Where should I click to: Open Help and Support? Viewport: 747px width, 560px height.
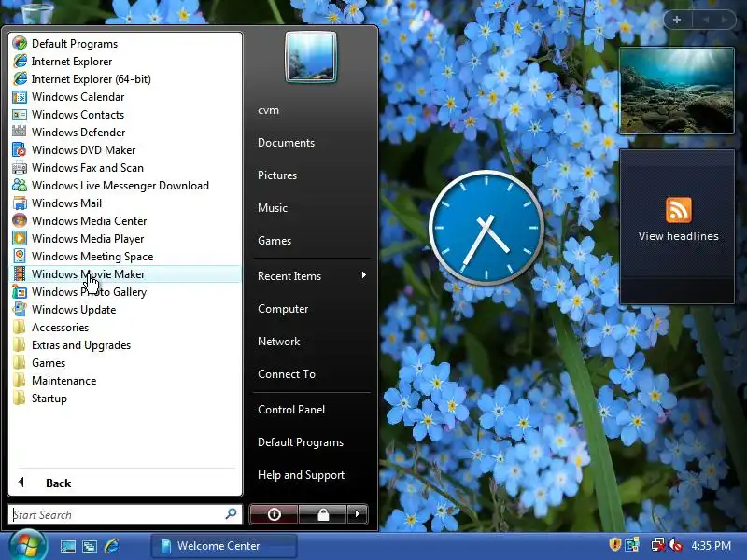pyautogui.click(x=301, y=475)
